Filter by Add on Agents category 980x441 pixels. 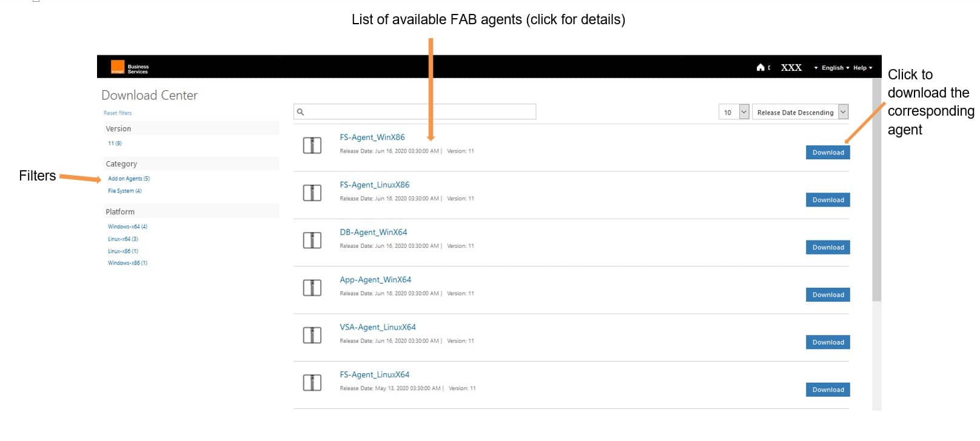(129, 179)
